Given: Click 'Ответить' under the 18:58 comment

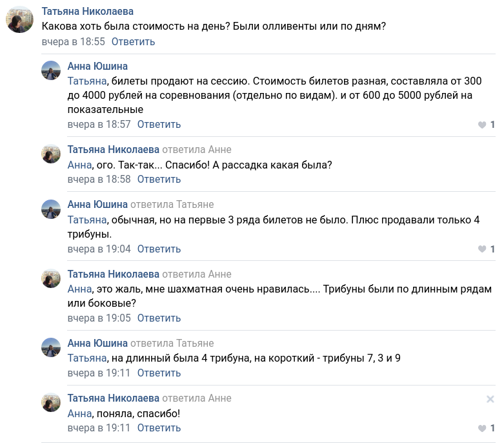Looking at the screenshot, I should (159, 180).
